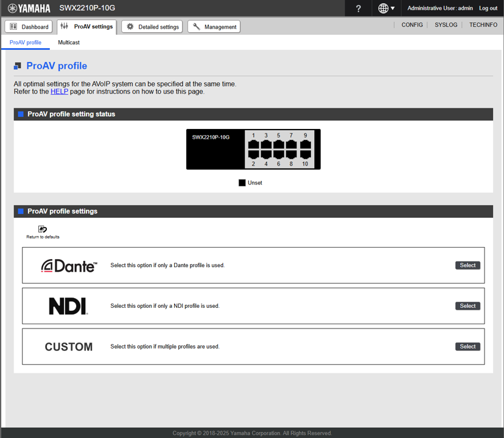Click port 5 on the switch diagram

pos(280,144)
